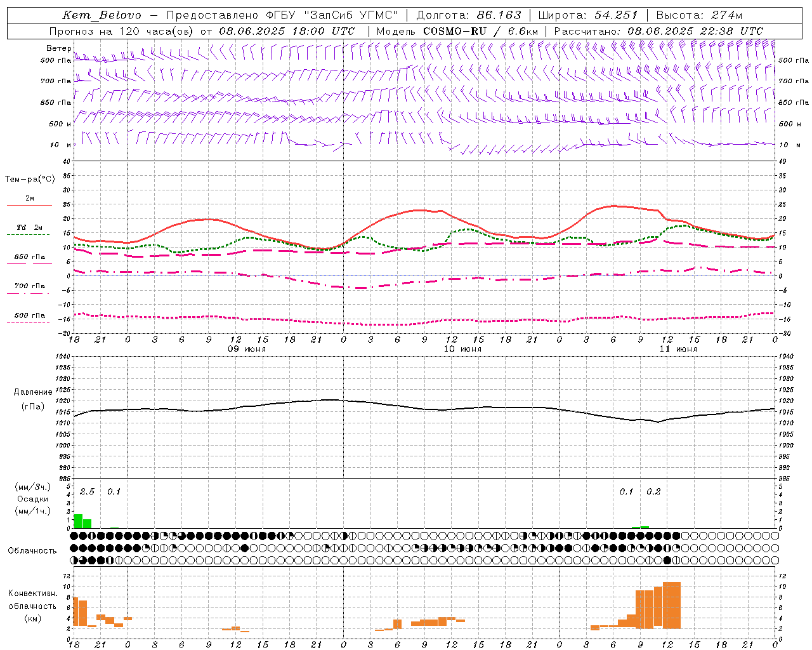Click the longitude value 86.163

point(499,15)
